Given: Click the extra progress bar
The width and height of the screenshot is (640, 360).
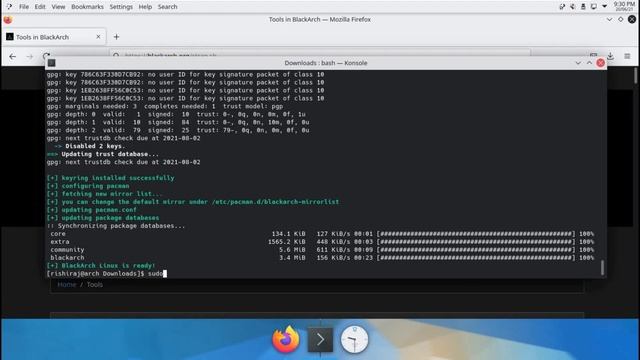Looking at the screenshot, I should pyautogui.click(x=476, y=242).
